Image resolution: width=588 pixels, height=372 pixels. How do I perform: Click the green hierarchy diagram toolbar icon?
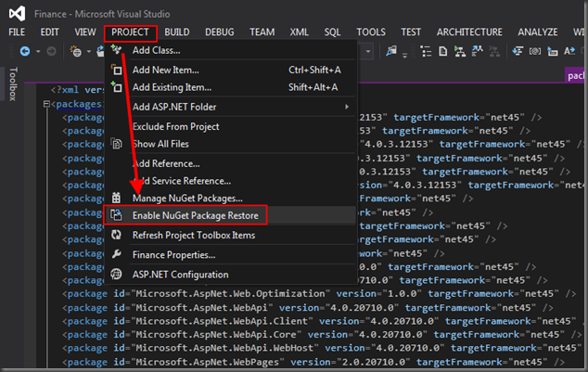pos(460,51)
